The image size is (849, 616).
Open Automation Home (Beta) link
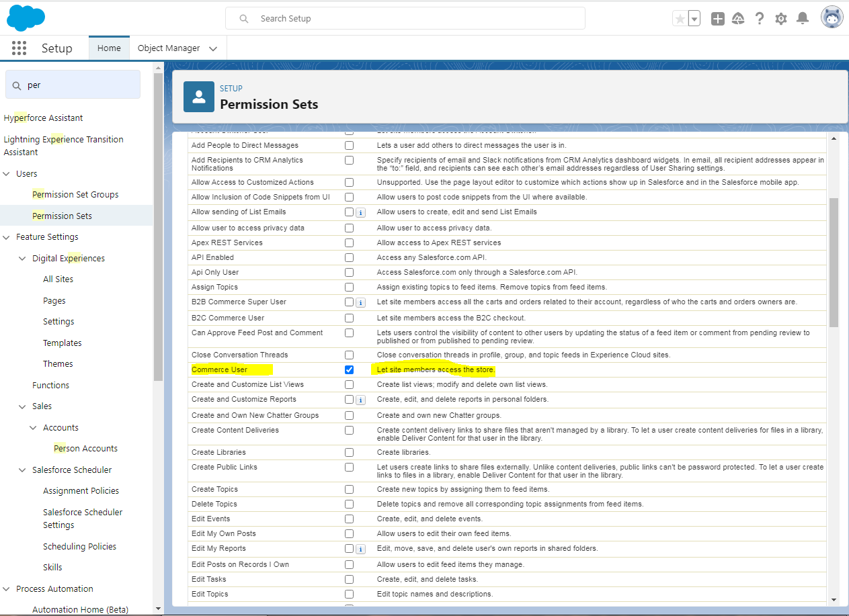pos(80,609)
